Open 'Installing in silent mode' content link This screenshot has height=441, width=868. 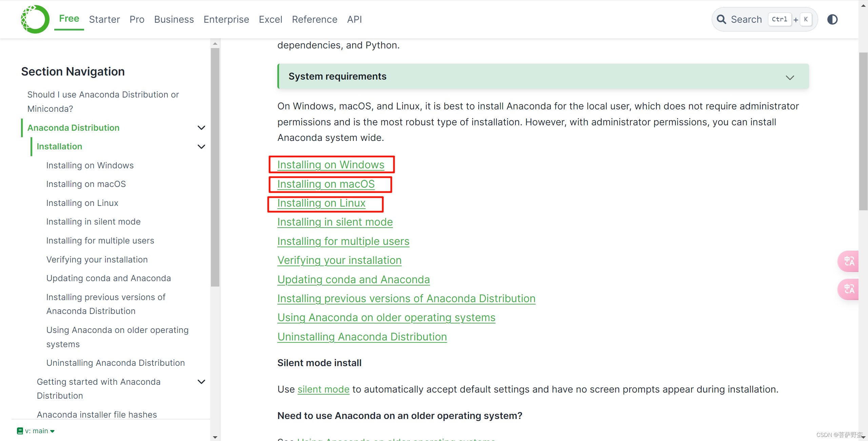click(x=335, y=222)
